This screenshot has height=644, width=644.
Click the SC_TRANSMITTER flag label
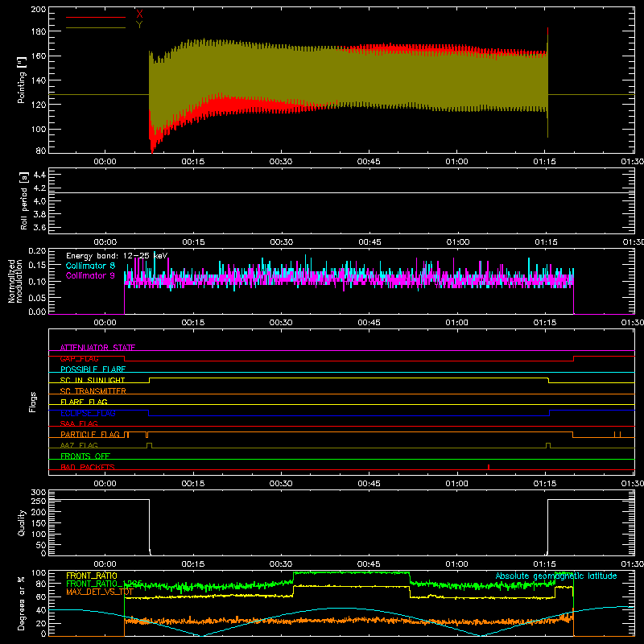[x=93, y=391]
